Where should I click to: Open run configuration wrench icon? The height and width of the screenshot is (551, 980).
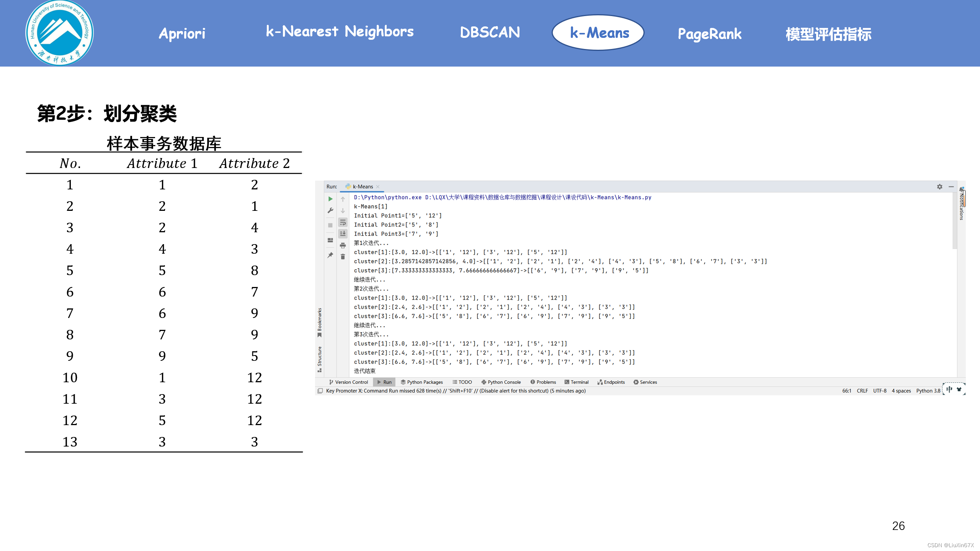(x=330, y=210)
